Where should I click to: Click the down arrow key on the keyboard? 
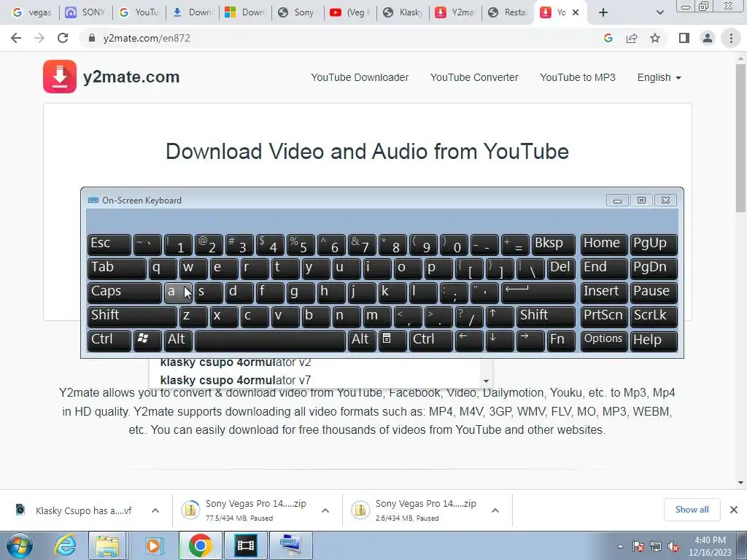(x=499, y=341)
